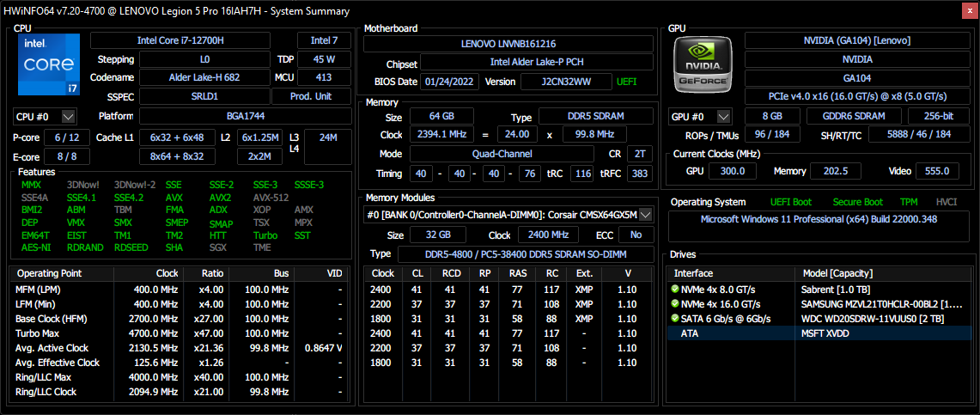Click the GPU memory clock 202.5 value
Viewport: 980px width, 415px height.
pyautogui.click(x=836, y=171)
